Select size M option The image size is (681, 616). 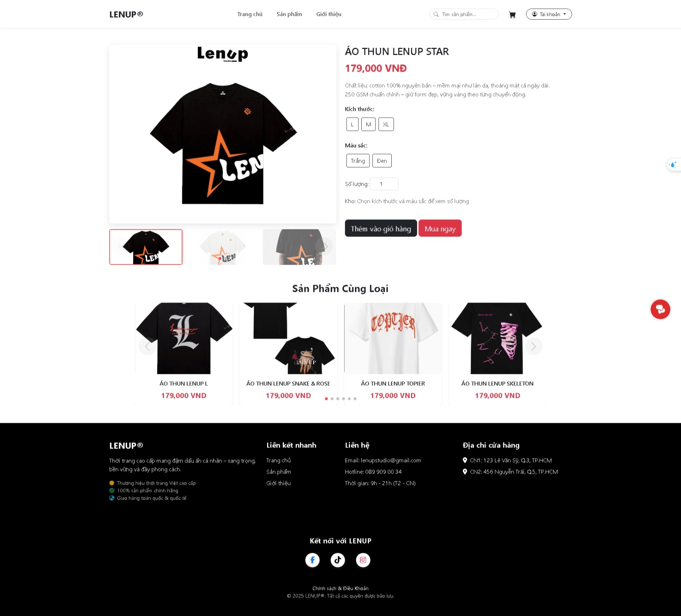(368, 124)
